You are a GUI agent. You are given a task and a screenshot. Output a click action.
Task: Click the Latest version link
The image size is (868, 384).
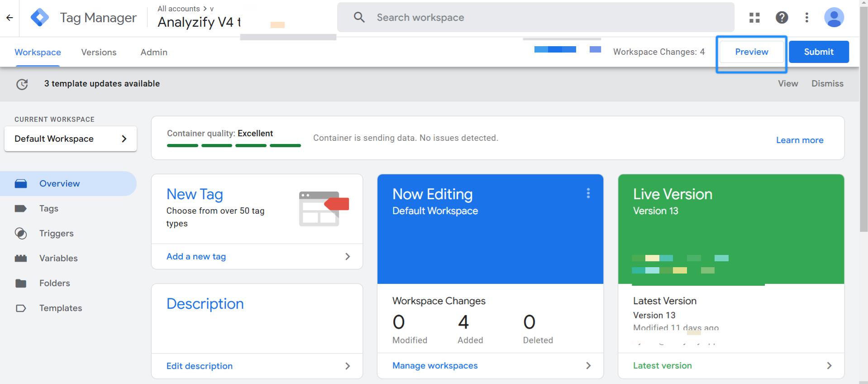click(662, 365)
